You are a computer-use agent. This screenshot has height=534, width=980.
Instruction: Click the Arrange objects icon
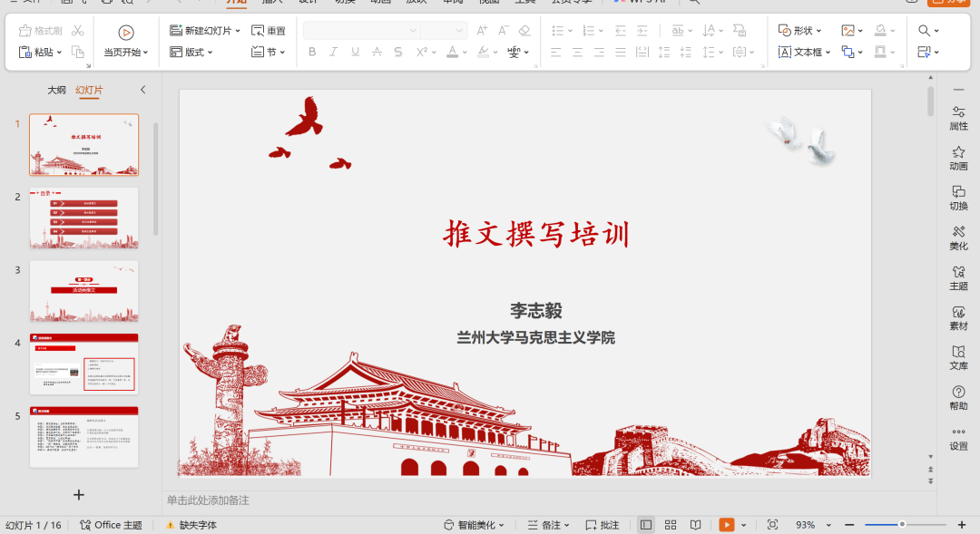coord(848,52)
